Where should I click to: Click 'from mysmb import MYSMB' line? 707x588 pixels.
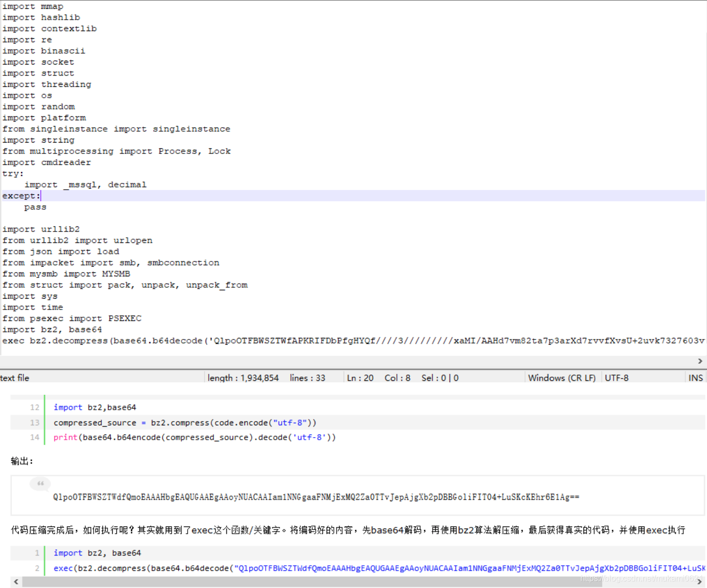coord(66,274)
